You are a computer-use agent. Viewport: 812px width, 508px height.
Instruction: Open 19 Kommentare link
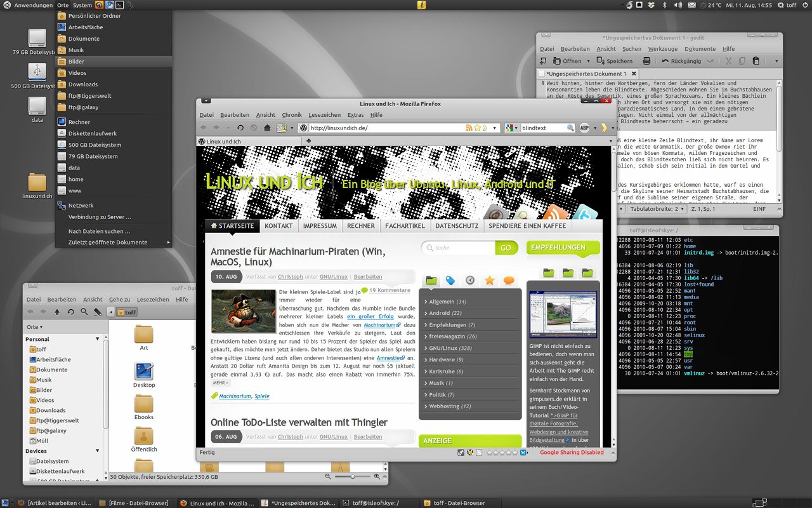pos(390,290)
